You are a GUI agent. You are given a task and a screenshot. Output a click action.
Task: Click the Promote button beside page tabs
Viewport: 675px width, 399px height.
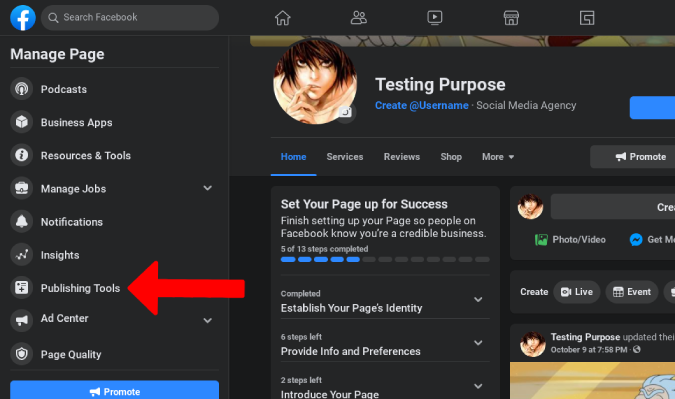click(x=633, y=157)
